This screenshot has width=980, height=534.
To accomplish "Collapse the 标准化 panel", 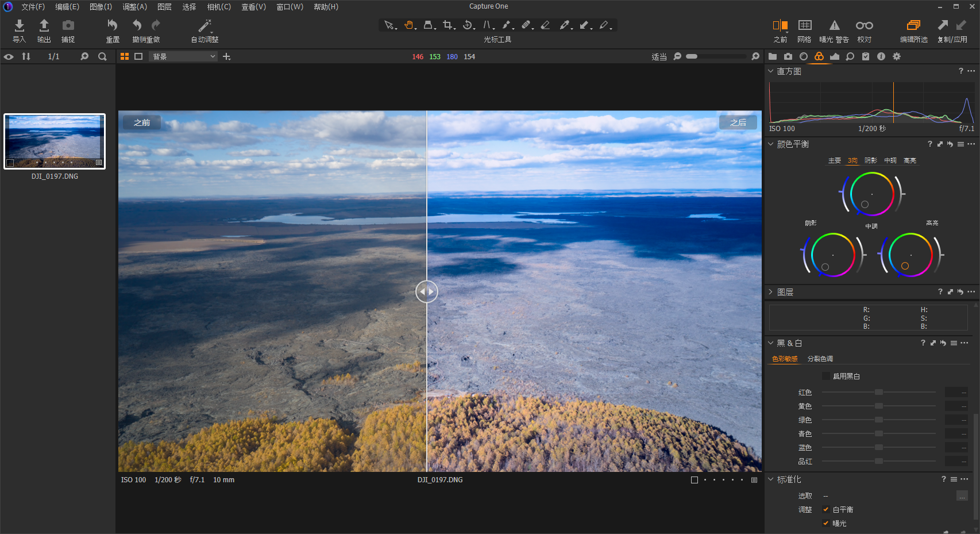I will coord(771,479).
